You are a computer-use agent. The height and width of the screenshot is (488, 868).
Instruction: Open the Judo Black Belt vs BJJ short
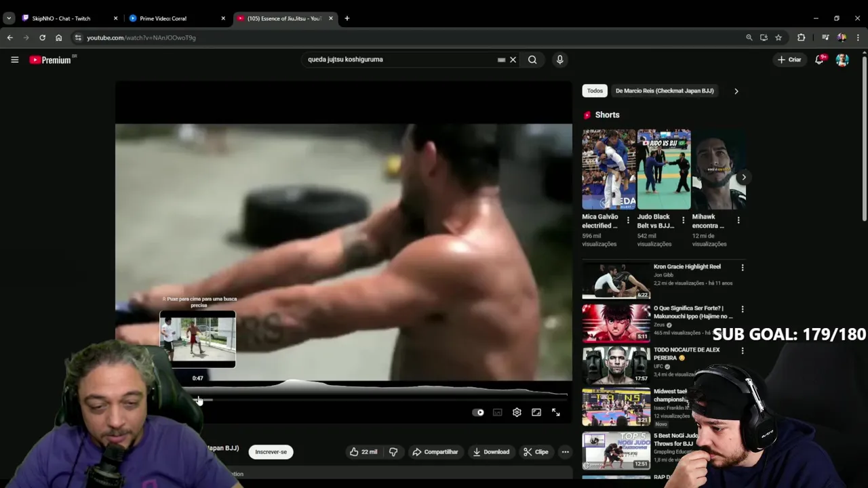pos(664,169)
